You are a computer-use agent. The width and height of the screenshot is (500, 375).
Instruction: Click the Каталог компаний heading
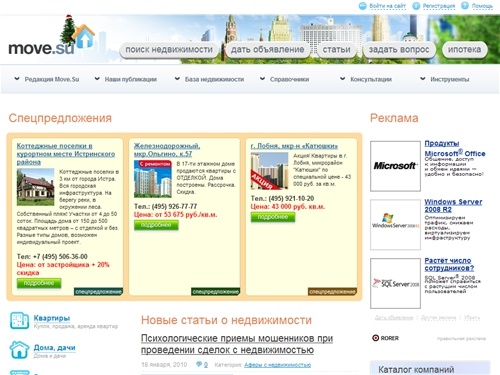pyautogui.click(x=416, y=370)
